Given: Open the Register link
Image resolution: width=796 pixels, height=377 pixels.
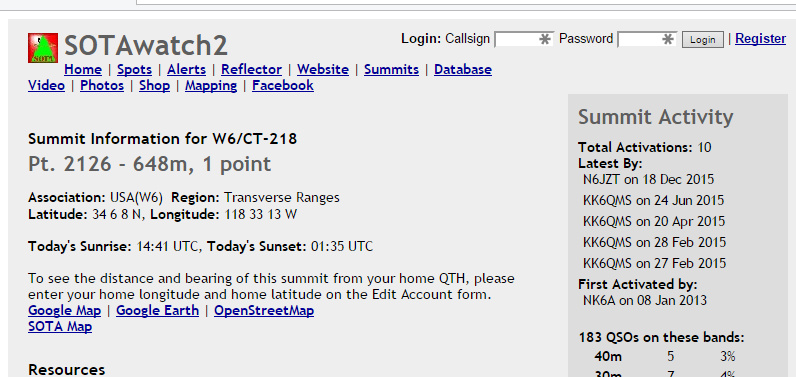Looking at the screenshot, I should (760, 39).
